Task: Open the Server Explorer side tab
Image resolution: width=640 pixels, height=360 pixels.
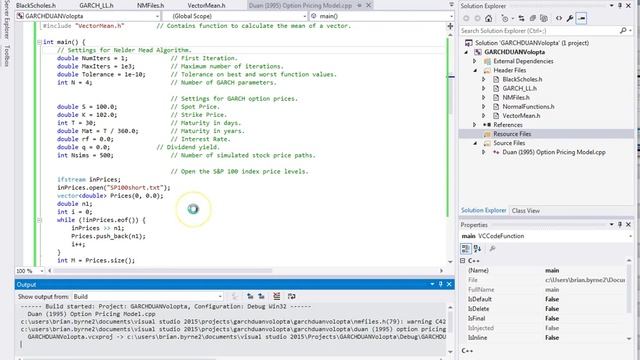Action: click(6, 20)
